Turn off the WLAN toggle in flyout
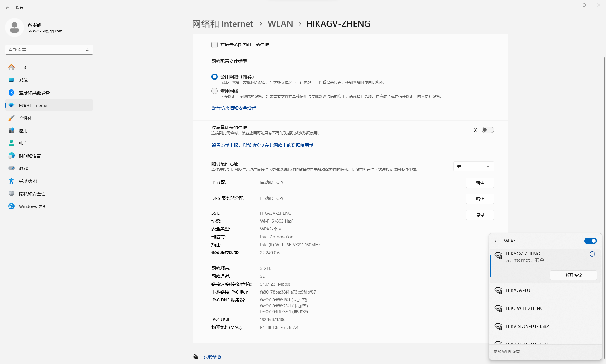Screen dimensions: 606x364 coord(590,241)
